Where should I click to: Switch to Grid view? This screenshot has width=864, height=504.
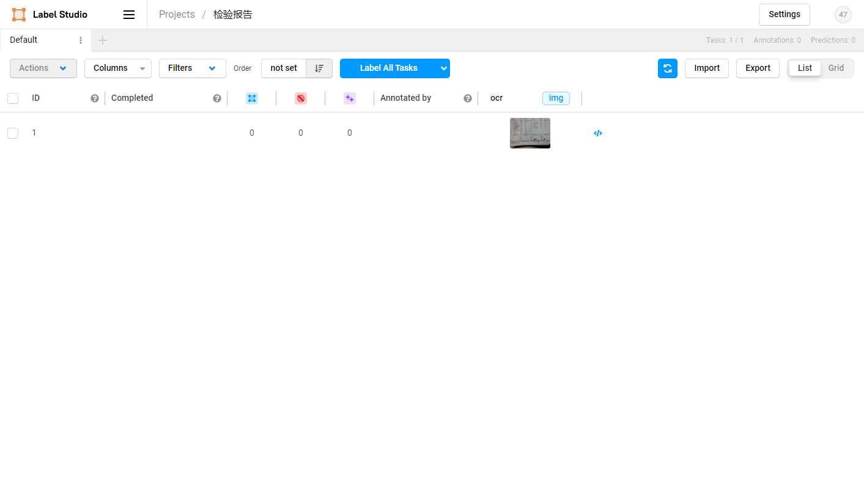[836, 68]
